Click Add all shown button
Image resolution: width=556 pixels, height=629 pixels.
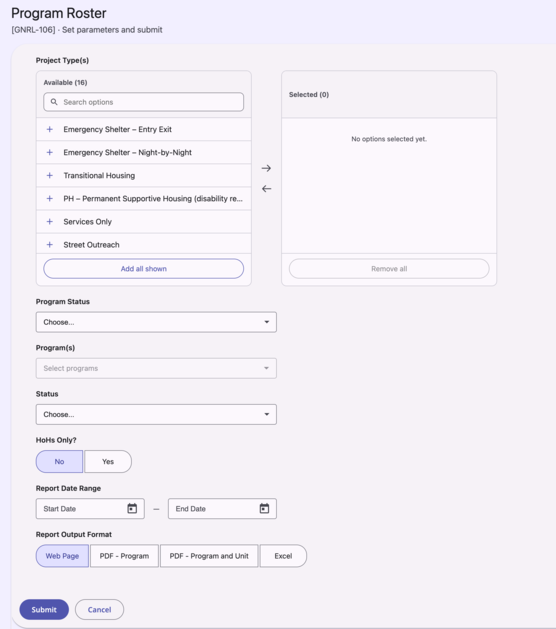pos(144,269)
